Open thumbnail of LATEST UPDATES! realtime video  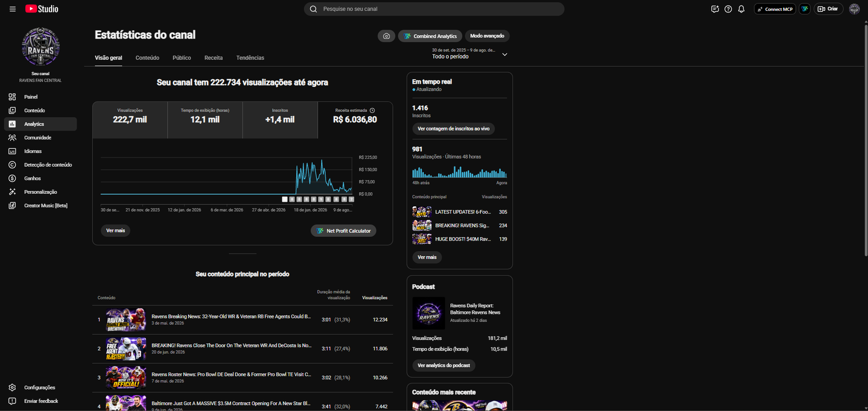[422, 212]
